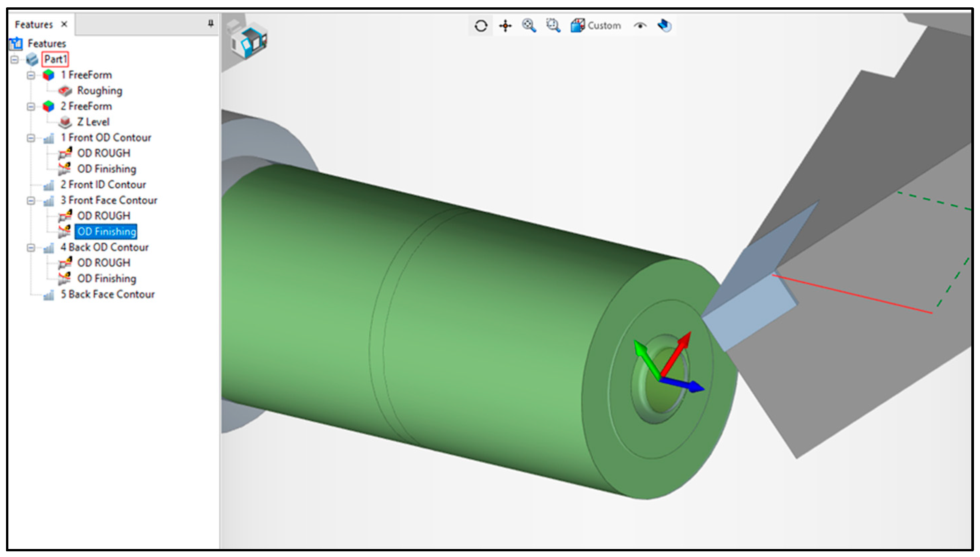Collapse the Part1 tree node
Viewport: 980px width, 557px height.
click(x=15, y=60)
